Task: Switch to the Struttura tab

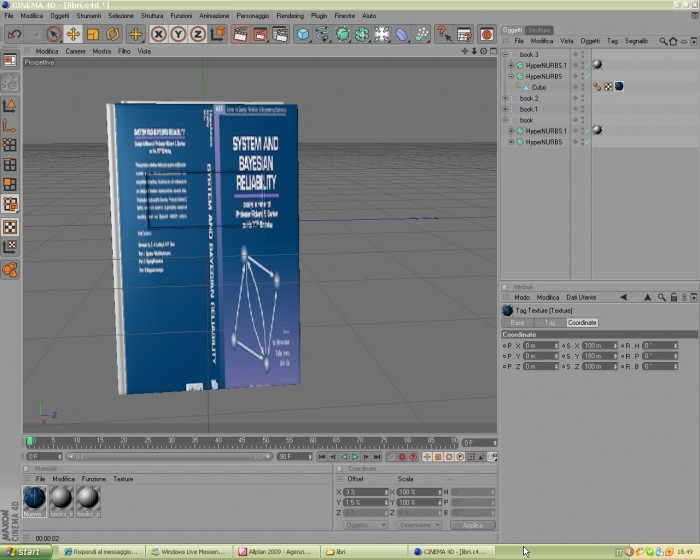Action: click(539, 30)
